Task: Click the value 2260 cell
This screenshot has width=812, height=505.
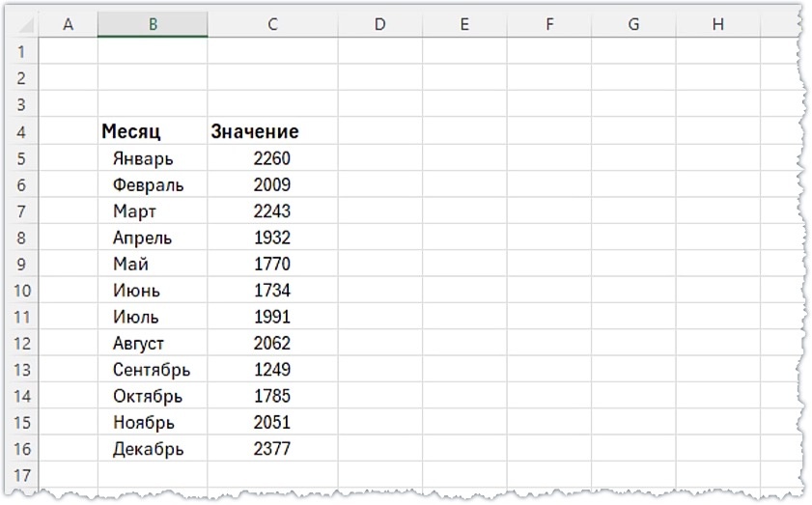Action: click(x=273, y=157)
